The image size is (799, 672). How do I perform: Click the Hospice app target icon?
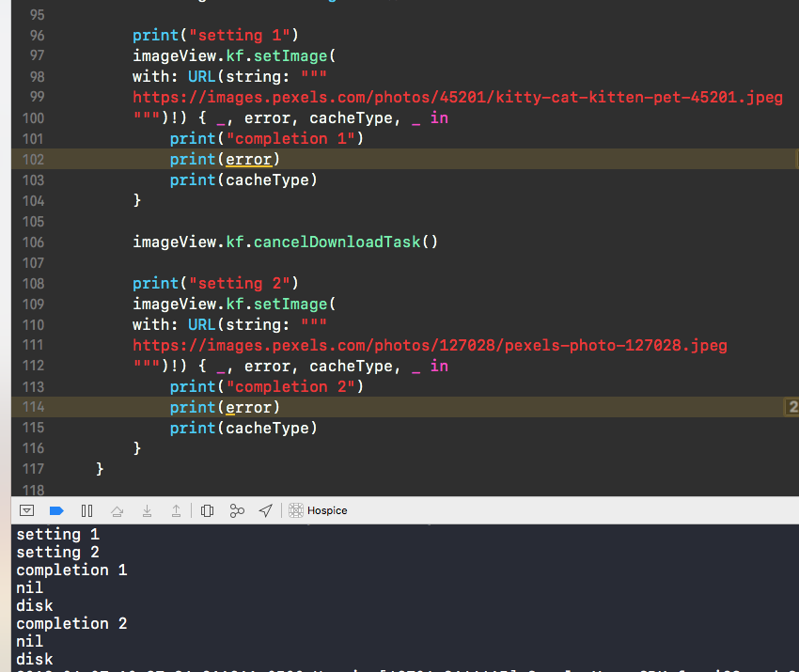tap(295, 510)
